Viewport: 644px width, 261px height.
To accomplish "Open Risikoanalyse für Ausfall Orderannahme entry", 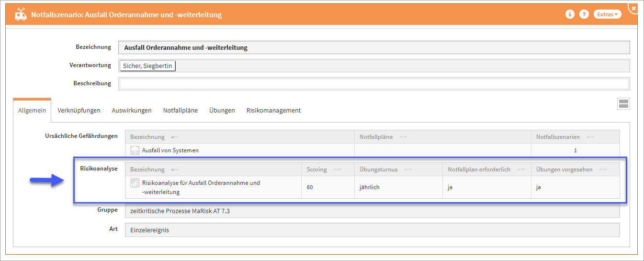I will (x=201, y=187).
